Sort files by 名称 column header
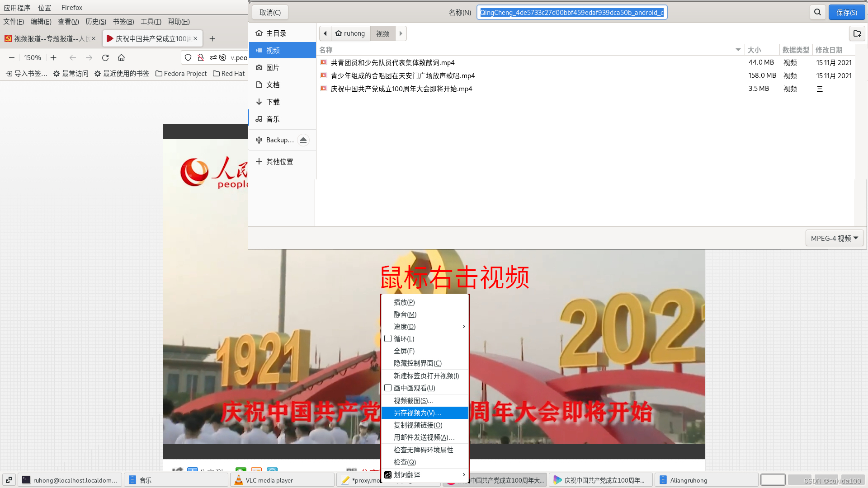This screenshot has height=488, width=868. (x=530, y=50)
